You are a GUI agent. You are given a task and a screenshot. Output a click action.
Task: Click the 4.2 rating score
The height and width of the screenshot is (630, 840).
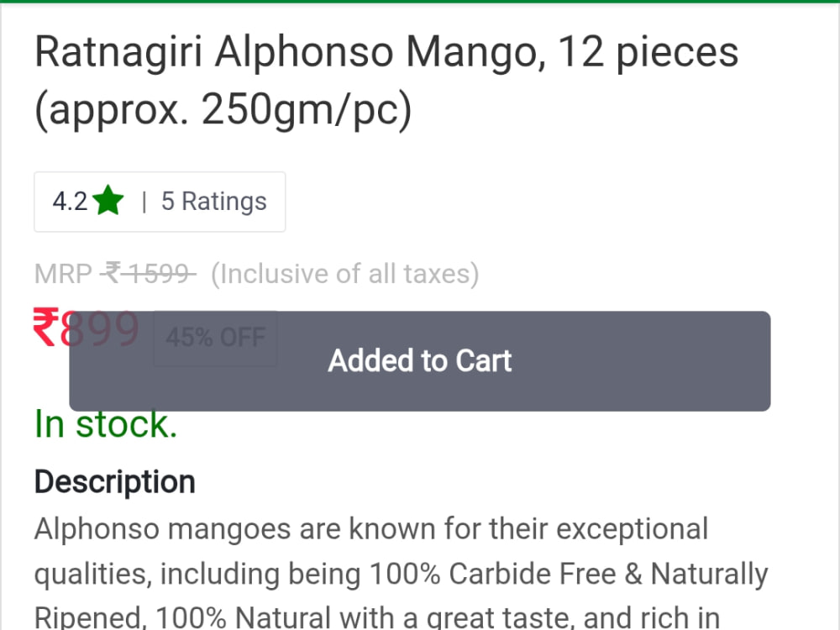click(x=70, y=202)
